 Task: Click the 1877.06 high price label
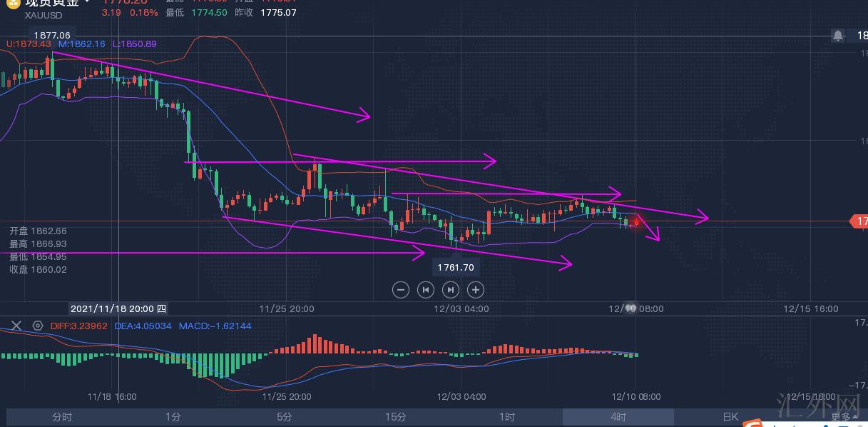(x=52, y=35)
